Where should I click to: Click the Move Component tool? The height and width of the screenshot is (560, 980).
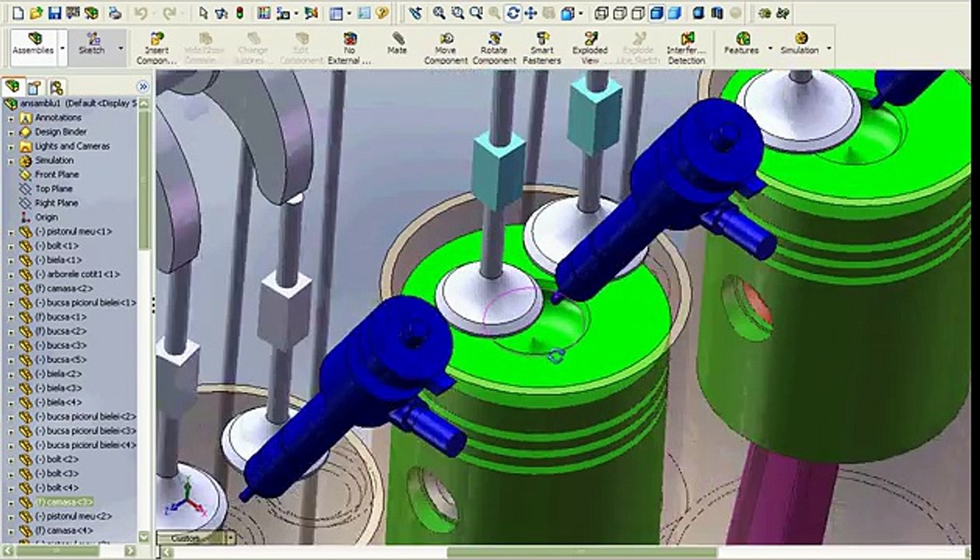[446, 48]
